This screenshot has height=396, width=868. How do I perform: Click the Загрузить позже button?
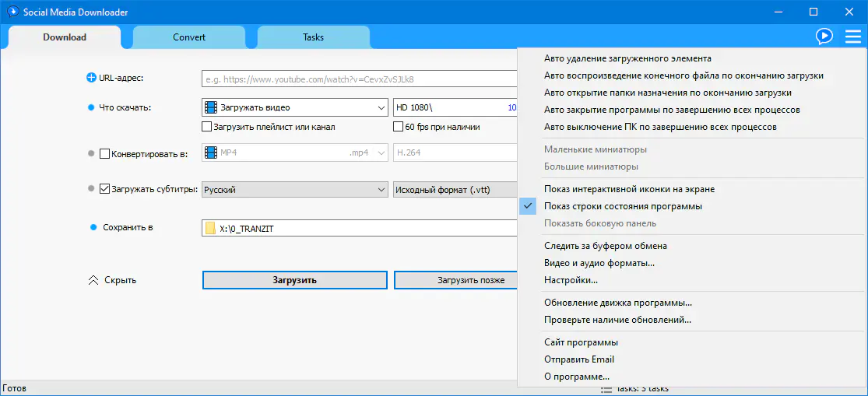click(x=455, y=280)
